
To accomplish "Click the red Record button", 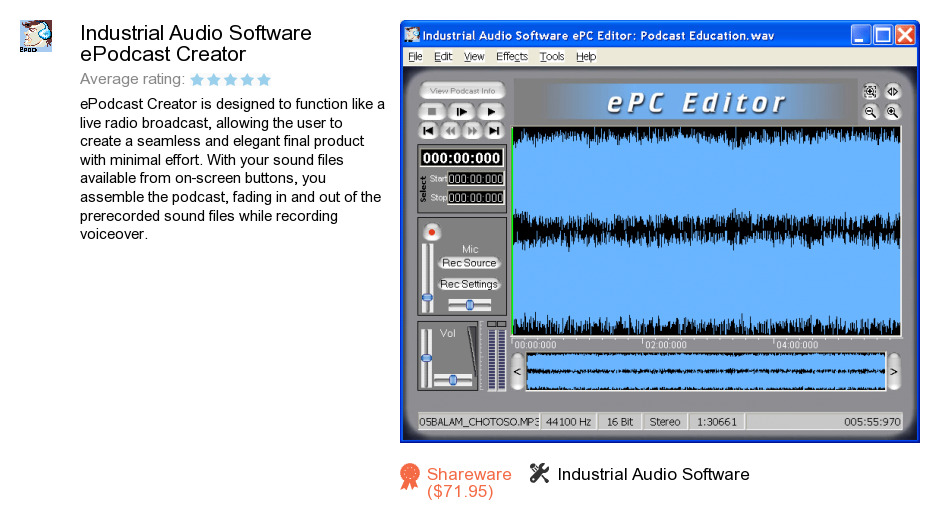I will [x=432, y=232].
